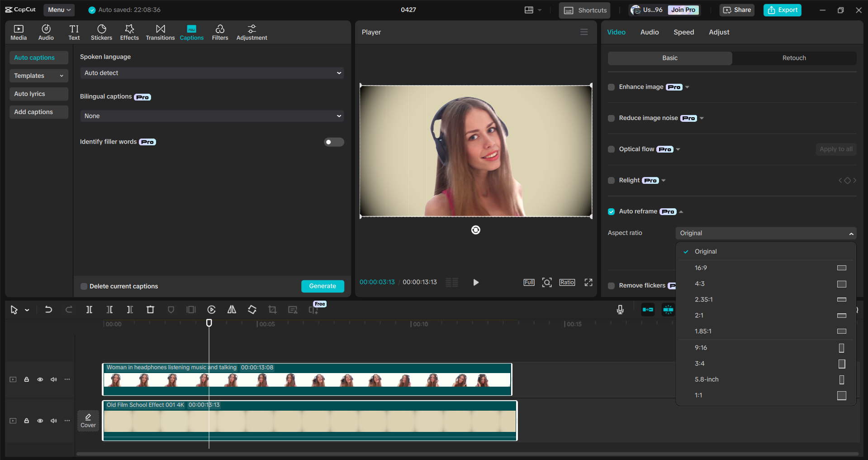This screenshot has height=460, width=868.
Task: Click the Delete icon in the timeline toolbar
Action: (150, 310)
